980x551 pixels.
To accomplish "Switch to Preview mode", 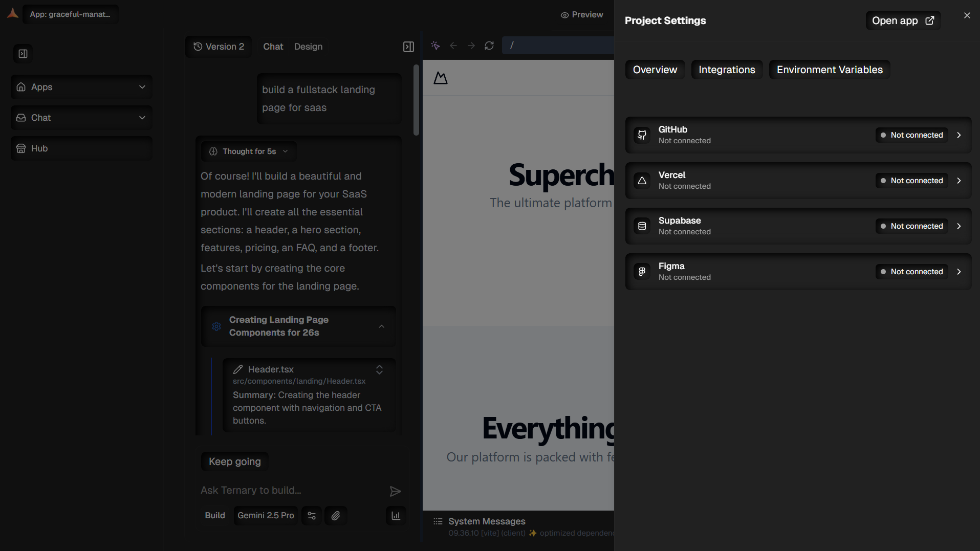I will 582,15.
